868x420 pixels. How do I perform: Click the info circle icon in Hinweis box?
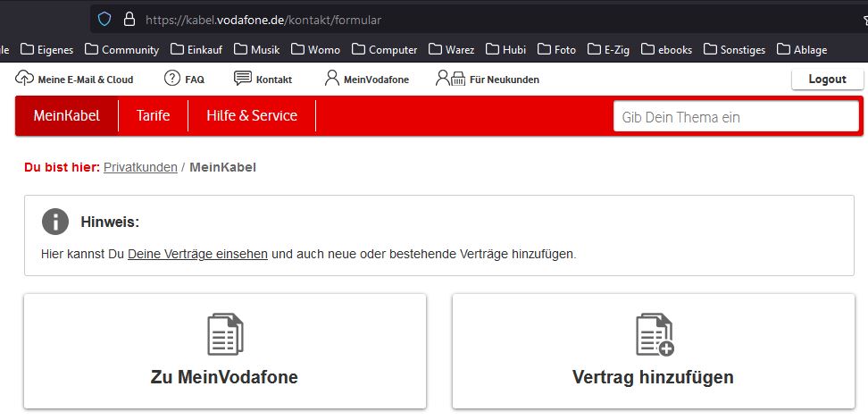pyautogui.click(x=54, y=222)
